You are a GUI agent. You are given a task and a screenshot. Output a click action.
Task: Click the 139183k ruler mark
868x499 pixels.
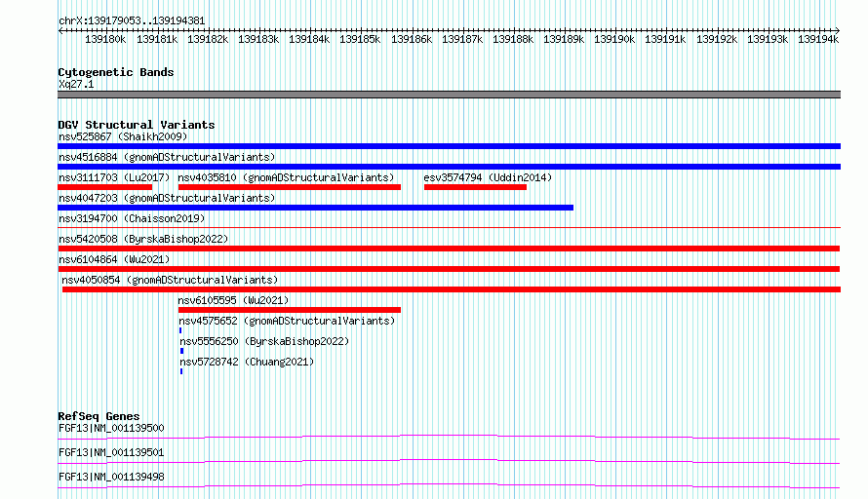point(258,39)
